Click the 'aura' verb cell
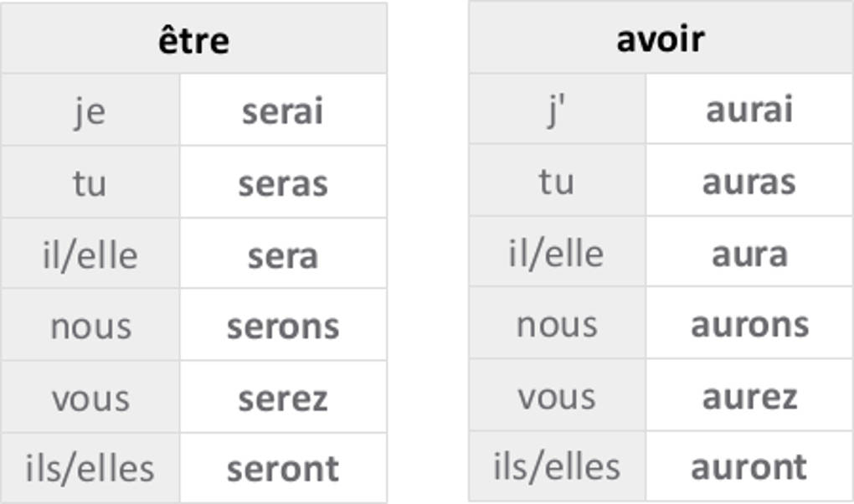The width and height of the screenshot is (854, 504). [x=749, y=254]
